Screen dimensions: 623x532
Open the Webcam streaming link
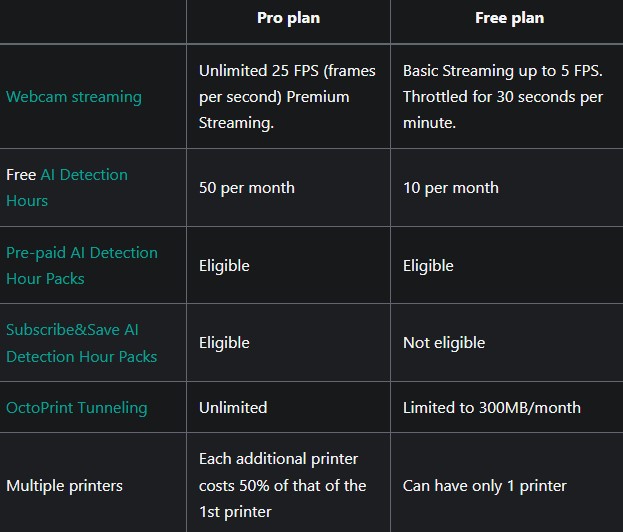tap(74, 97)
